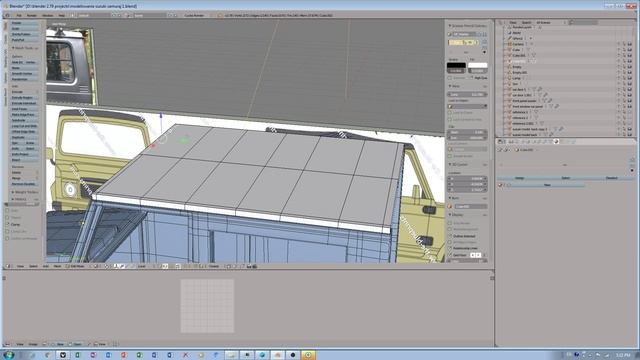Open the UV editor type selector icon
This screenshot has height=360, width=640.
point(8,344)
